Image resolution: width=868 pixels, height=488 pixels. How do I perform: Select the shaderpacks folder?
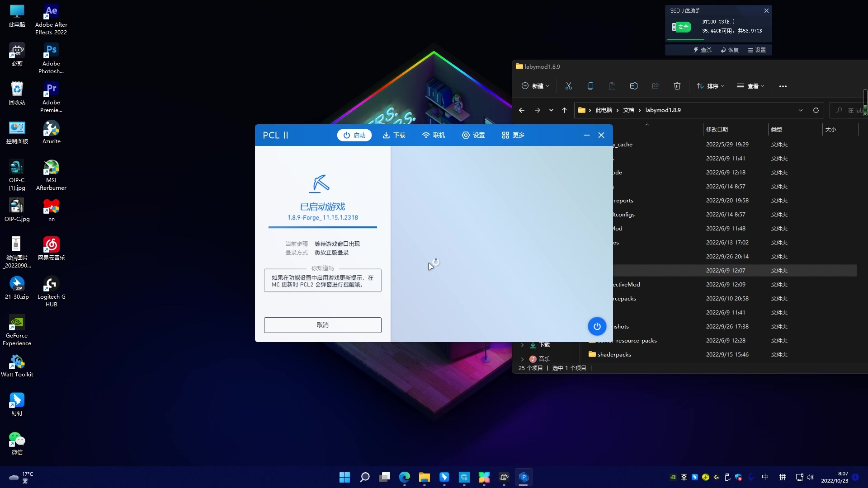coord(614,355)
